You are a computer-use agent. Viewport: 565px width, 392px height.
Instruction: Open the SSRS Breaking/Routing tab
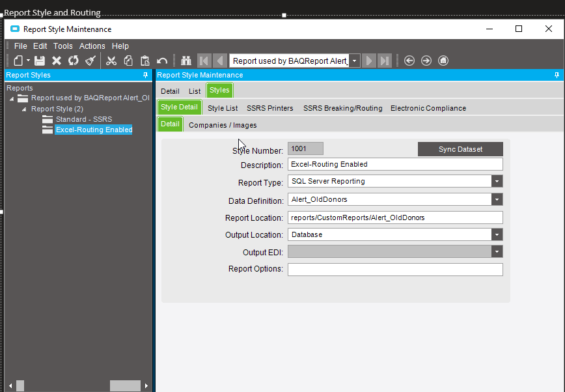tap(342, 108)
